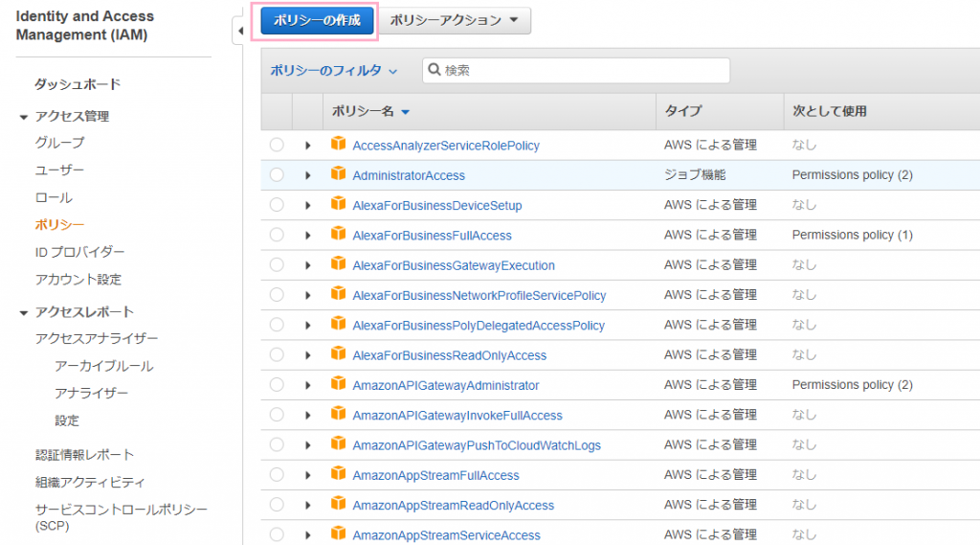Select the radio button for AdministratorAccess

coord(277,174)
